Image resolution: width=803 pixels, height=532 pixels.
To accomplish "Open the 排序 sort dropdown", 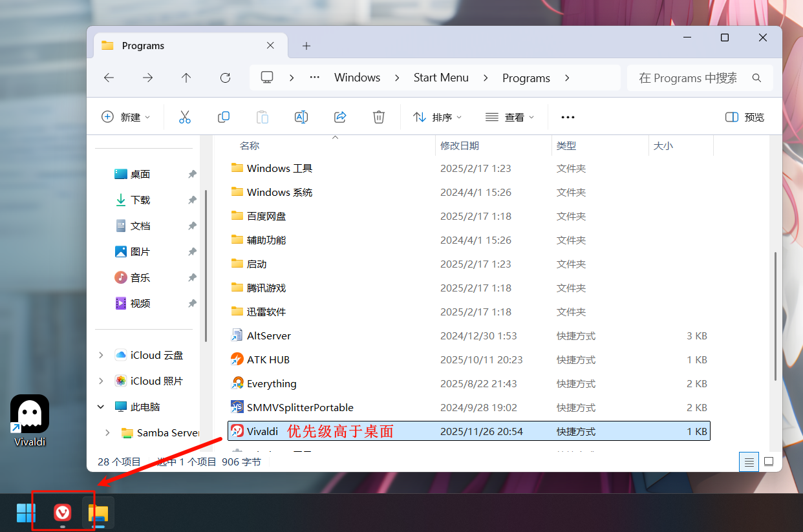I will coord(438,117).
